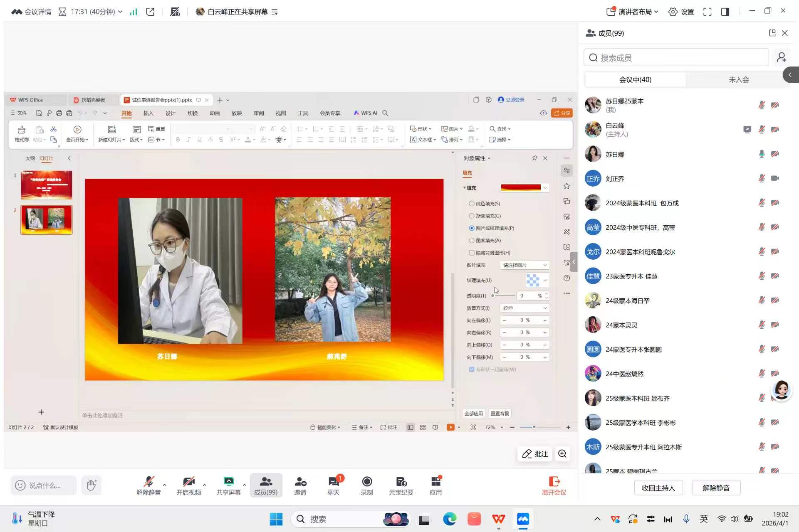This screenshot has height=532, width=799.
Task: Open the Annotate (批注) pencil tool
Action: (535, 454)
